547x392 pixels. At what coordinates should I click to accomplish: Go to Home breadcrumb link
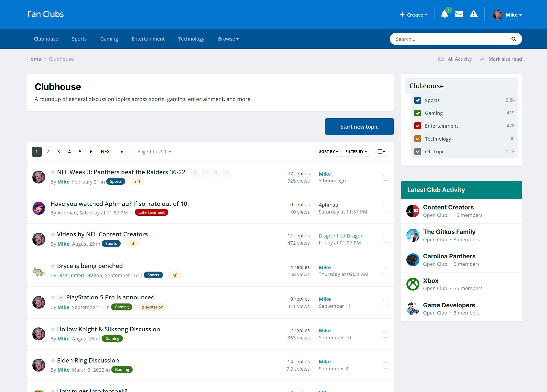[x=34, y=59]
